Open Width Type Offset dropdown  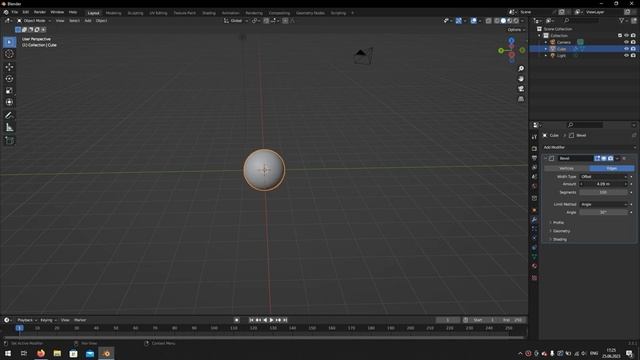[604, 177]
